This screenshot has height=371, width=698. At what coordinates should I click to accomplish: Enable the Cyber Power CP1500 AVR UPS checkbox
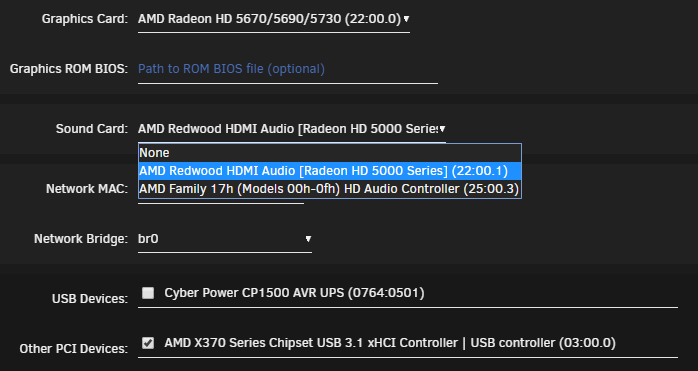click(148, 293)
